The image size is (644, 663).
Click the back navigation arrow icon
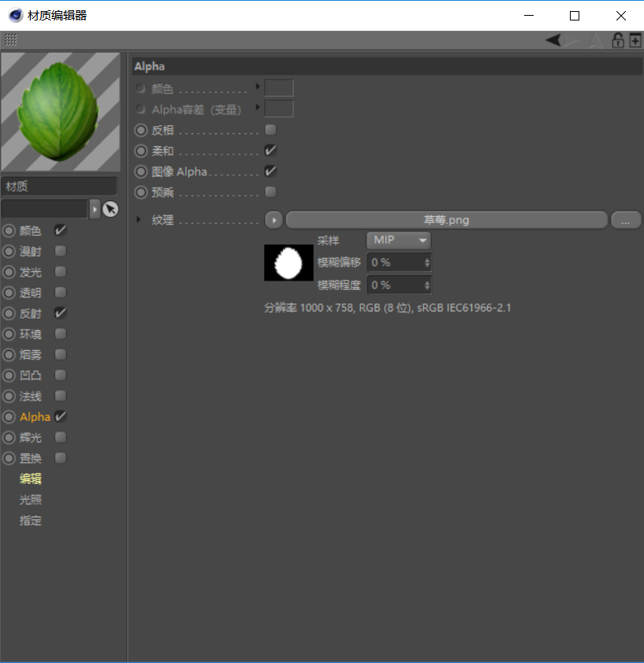[554, 40]
